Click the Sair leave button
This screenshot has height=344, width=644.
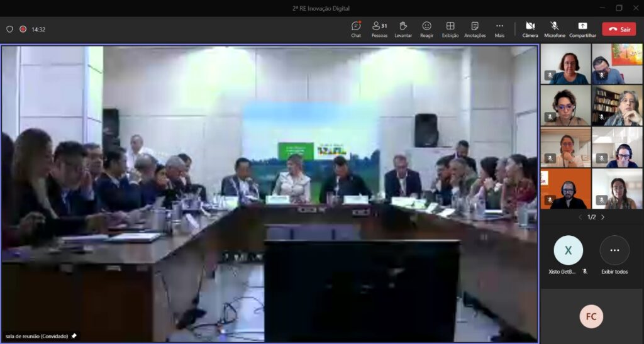(619, 29)
